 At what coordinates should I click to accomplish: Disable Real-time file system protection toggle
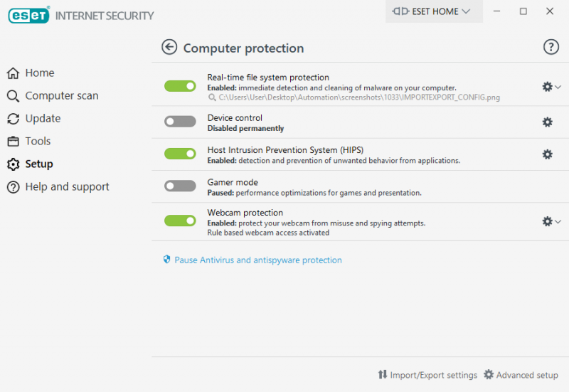tap(180, 86)
